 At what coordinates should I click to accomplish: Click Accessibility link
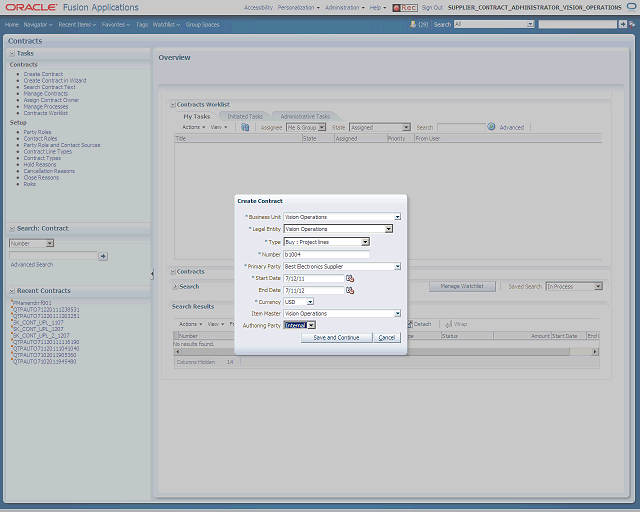point(258,8)
